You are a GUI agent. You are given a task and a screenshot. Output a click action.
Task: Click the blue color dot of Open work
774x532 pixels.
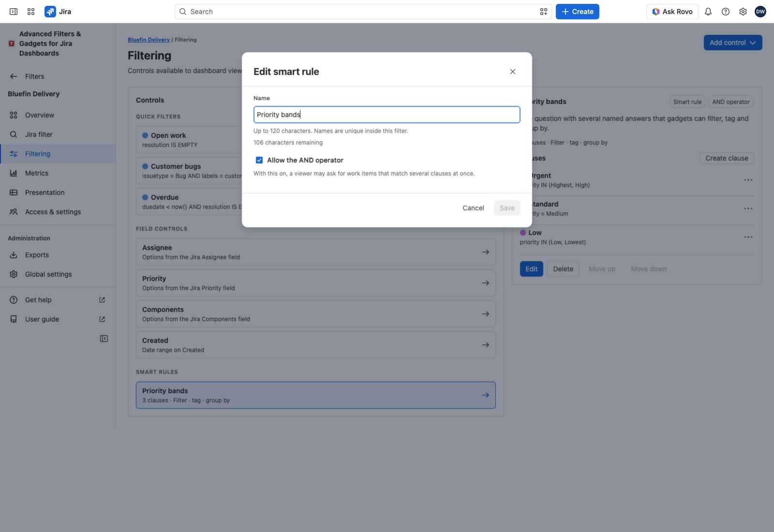(145, 135)
